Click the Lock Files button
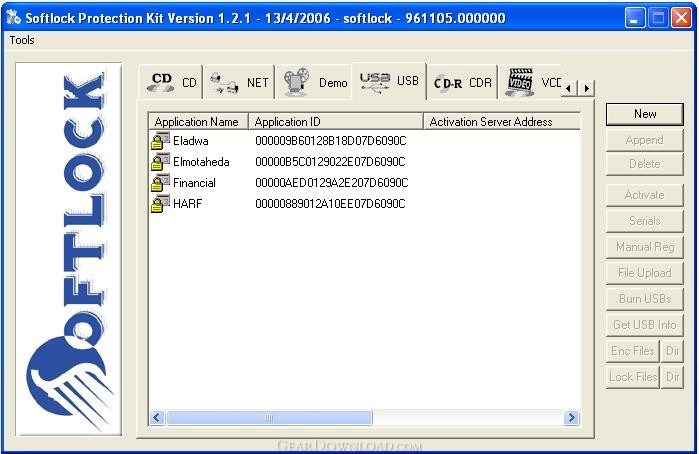 [633, 377]
